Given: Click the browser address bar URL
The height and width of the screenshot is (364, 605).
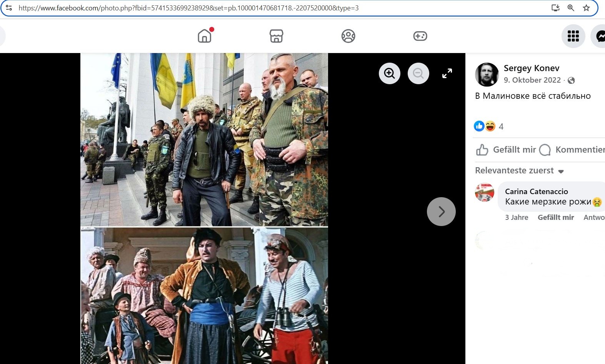Looking at the screenshot, I should point(188,8).
